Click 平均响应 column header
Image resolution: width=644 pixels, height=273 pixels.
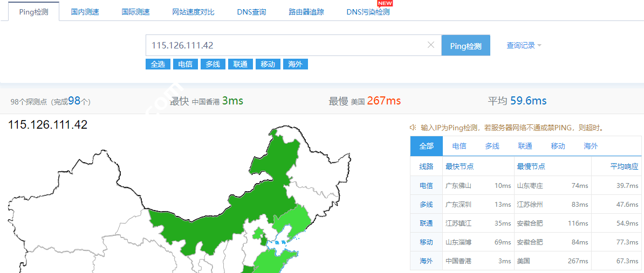[624, 166]
